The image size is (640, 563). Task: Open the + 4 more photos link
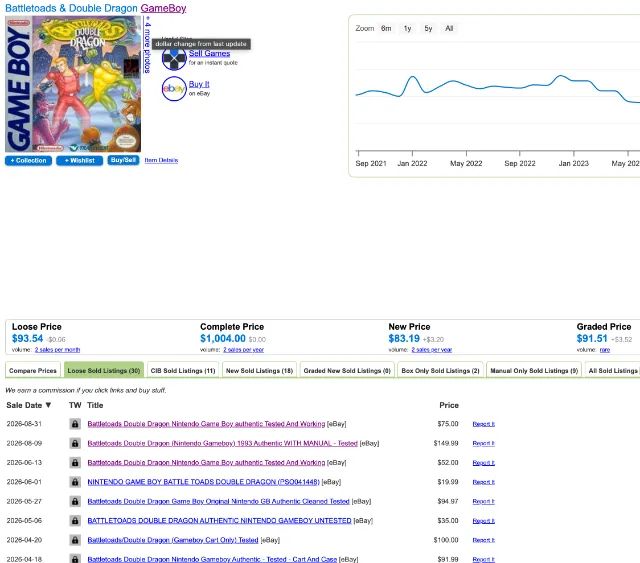pyautogui.click(x=148, y=45)
